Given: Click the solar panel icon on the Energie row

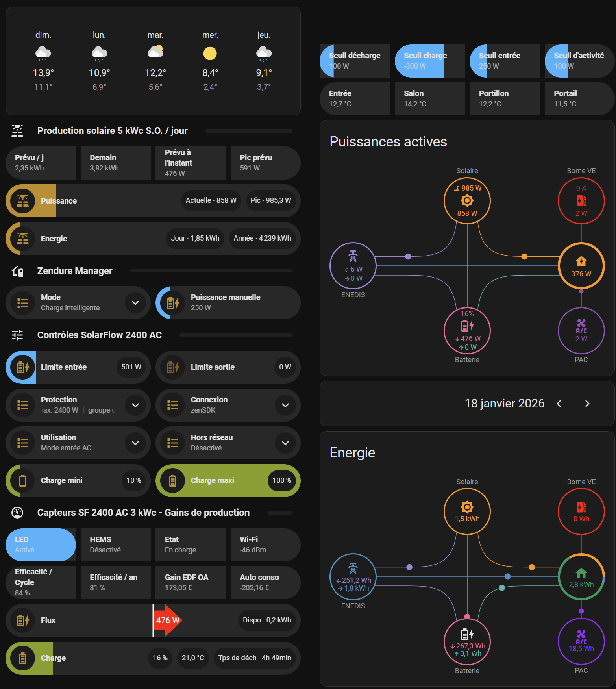Looking at the screenshot, I should (23, 239).
